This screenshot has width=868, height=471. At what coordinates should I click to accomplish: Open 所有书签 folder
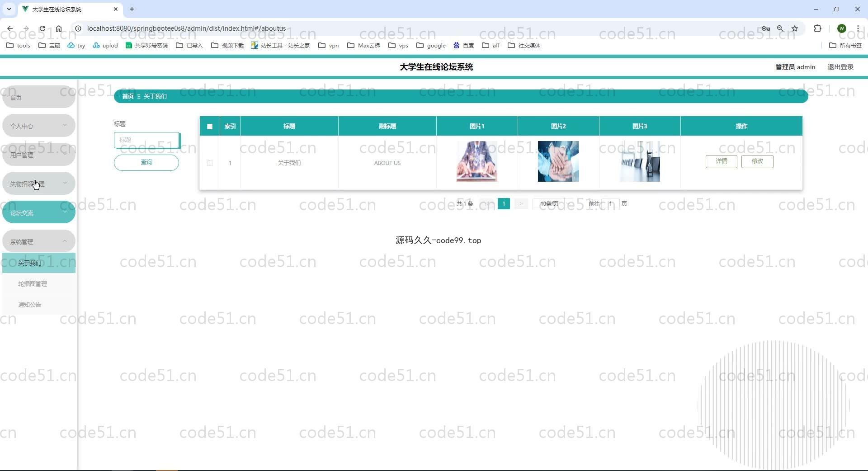pos(845,45)
